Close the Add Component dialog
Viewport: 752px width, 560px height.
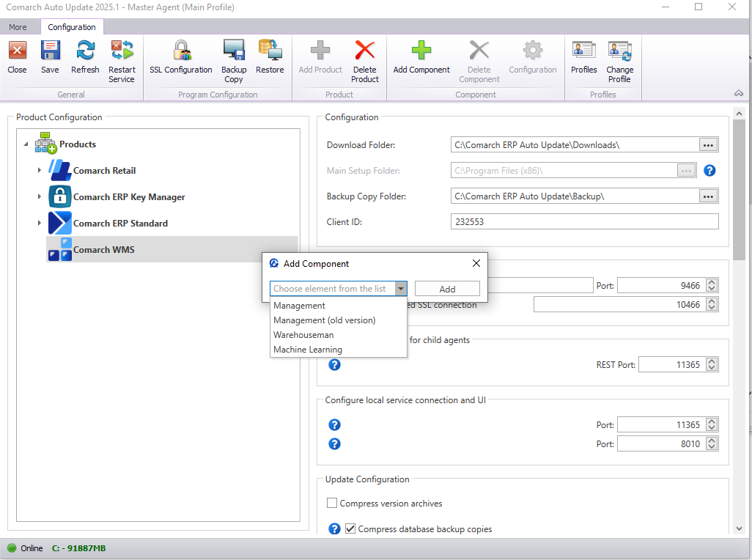[x=476, y=263]
